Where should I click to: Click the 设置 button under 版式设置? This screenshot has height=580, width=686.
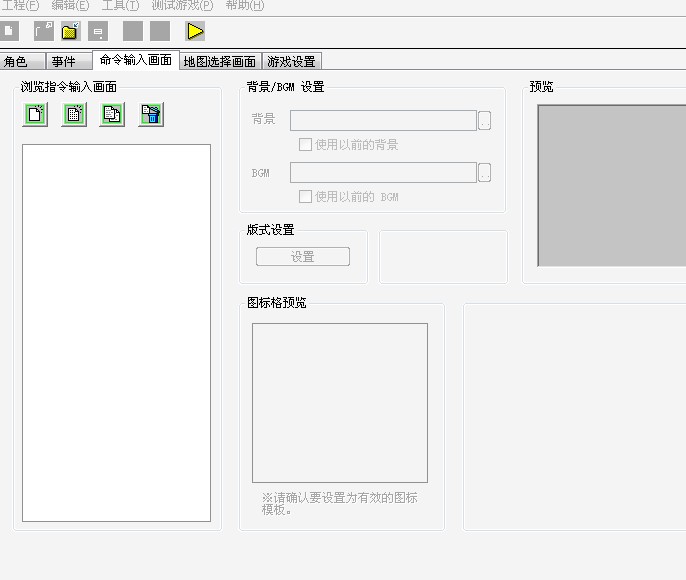click(x=303, y=257)
